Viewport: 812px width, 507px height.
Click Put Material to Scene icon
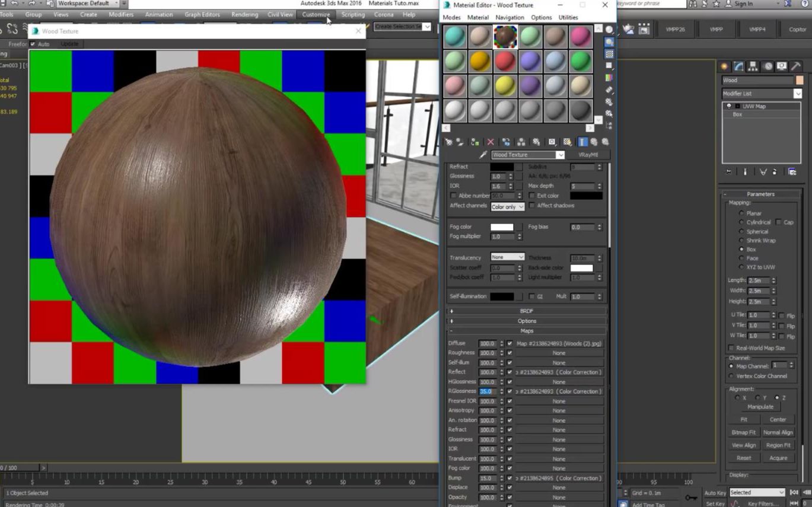460,142
